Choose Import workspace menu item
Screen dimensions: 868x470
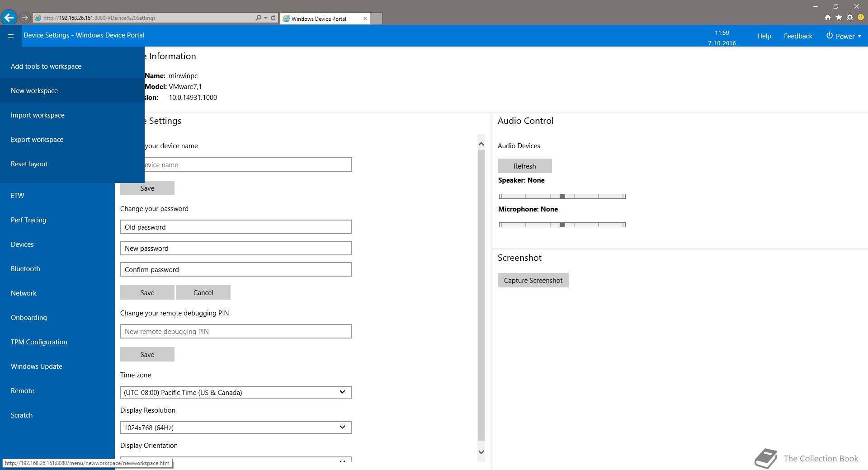[72, 115]
